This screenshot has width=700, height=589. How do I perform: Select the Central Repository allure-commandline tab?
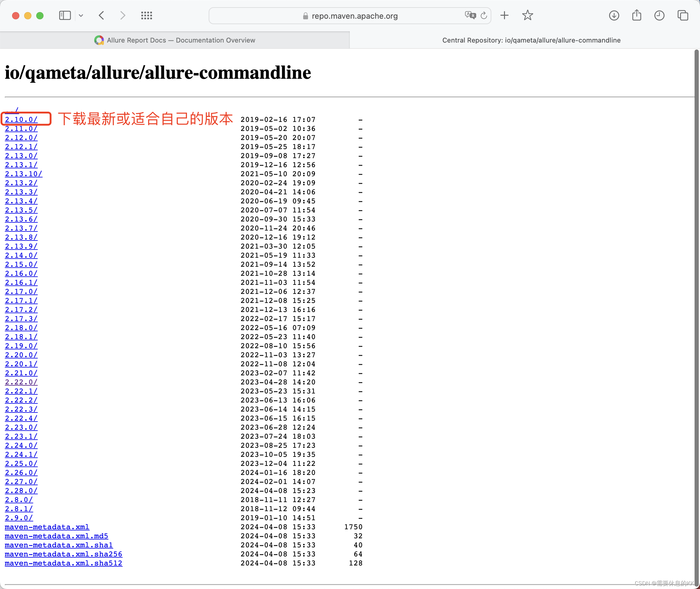click(531, 40)
